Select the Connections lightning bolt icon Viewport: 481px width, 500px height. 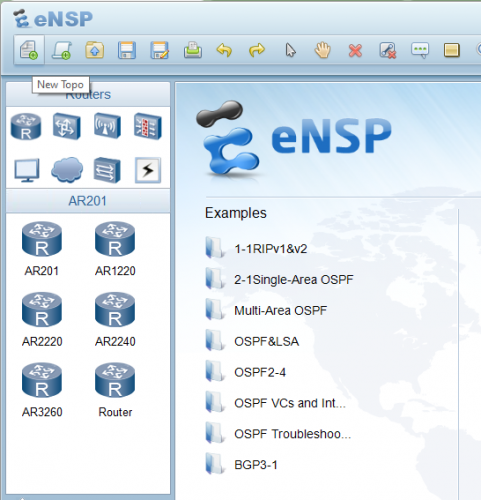point(148,170)
